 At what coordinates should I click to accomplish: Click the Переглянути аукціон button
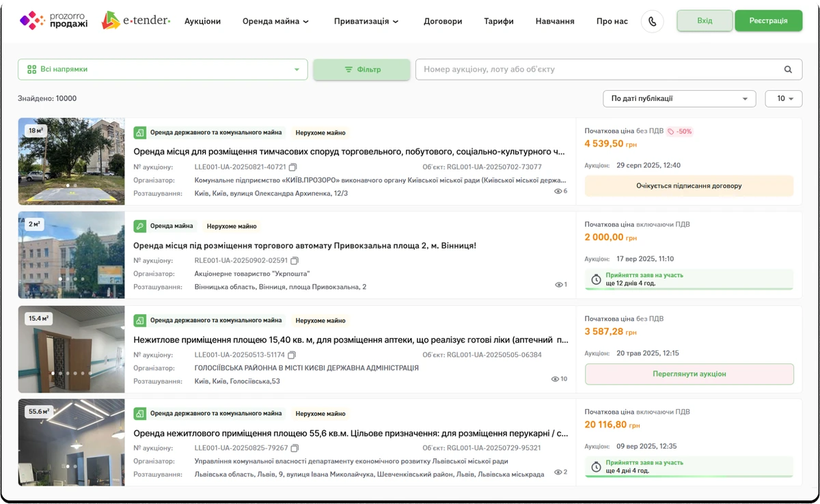689,374
